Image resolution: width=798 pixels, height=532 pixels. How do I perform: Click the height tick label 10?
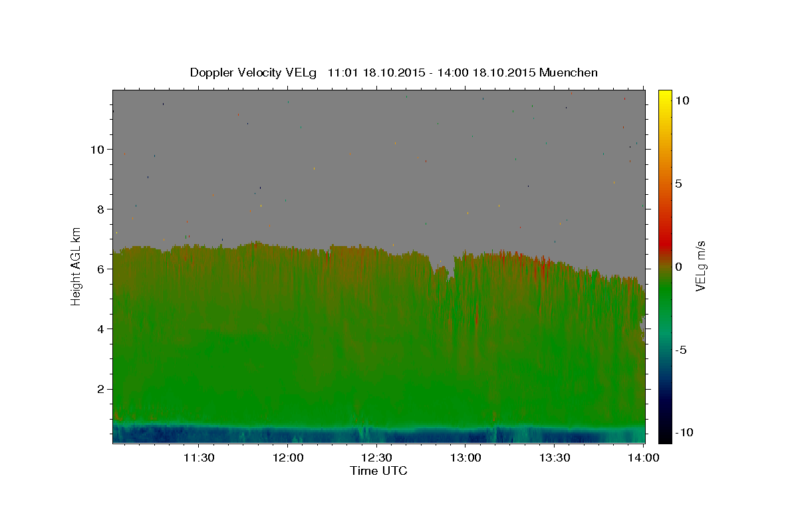tap(98, 149)
